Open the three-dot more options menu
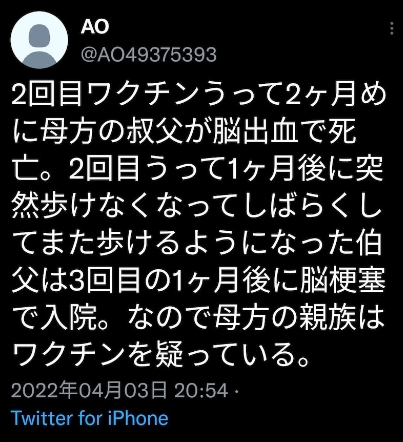 click(x=392, y=28)
